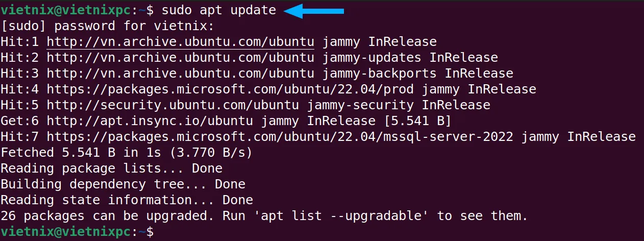Click the blue arrow pointing at command
The width and height of the screenshot is (644, 241).
click(x=313, y=11)
